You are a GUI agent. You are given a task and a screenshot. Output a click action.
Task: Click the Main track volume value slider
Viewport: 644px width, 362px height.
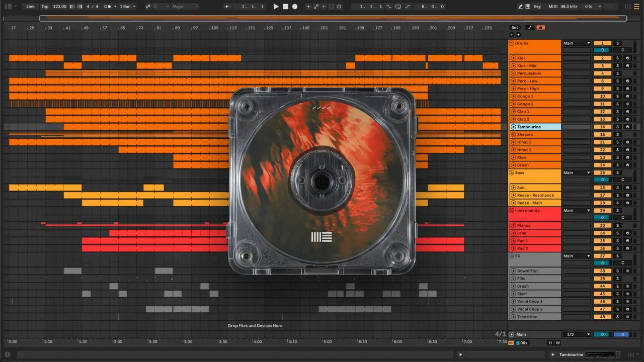tap(602, 334)
